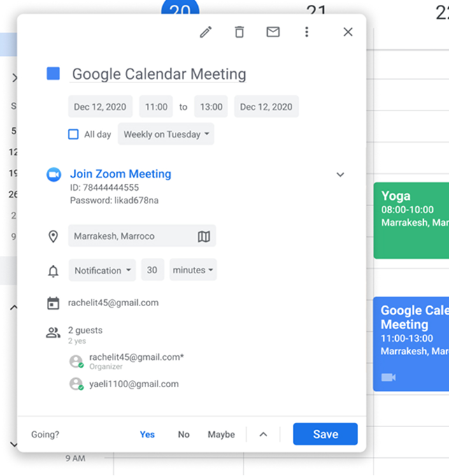Click the Save button
Screen dimensions: 449x476
[x=325, y=434]
